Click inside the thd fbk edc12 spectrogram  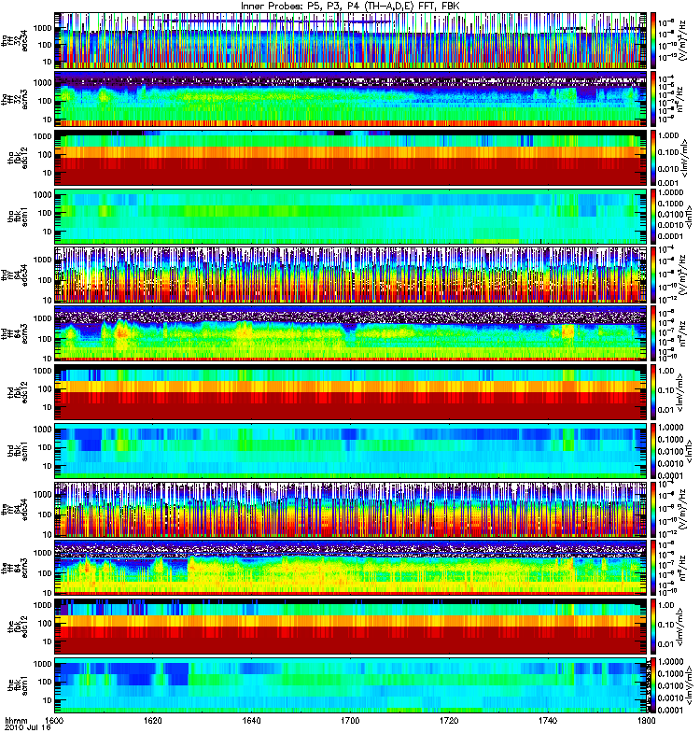pos(350,392)
